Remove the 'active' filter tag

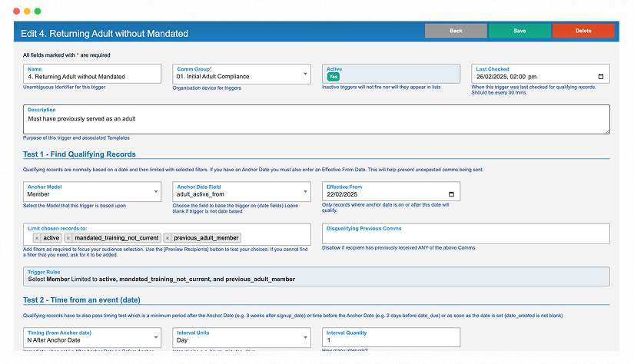point(37,238)
